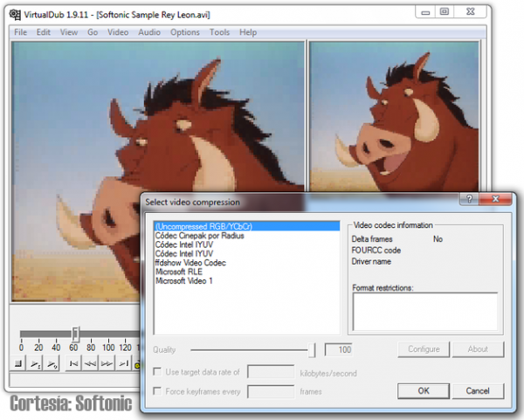Click the step forward button
Image resolution: width=524 pixels, height=420 pixels.
(107, 361)
